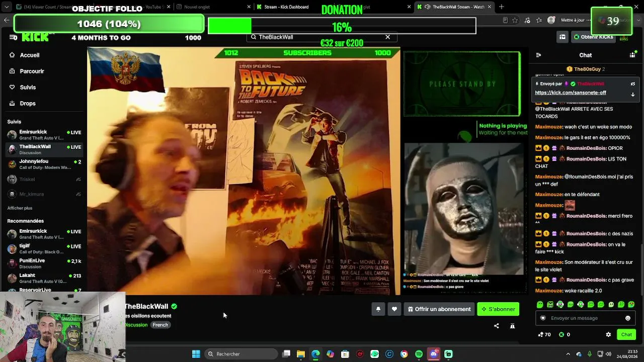Viewport: 644px width, 362px height.
Task: Open chat settings gear icon
Action: pyautogui.click(x=608, y=334)
